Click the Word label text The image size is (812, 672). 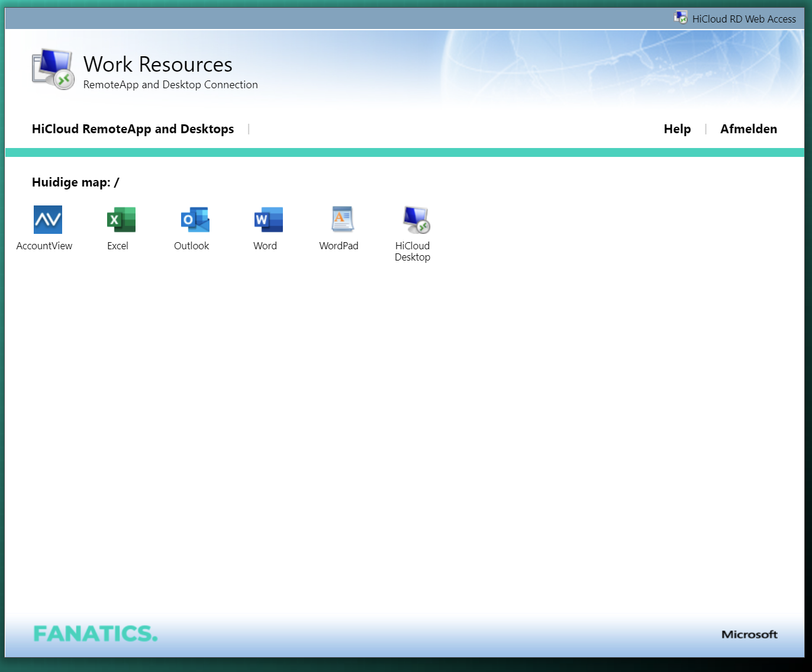pos(265,246)
